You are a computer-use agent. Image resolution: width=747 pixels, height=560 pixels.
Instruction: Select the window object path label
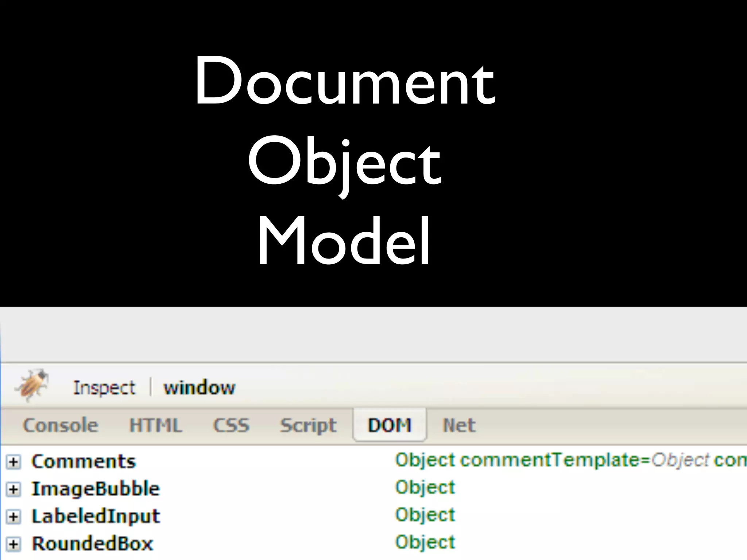point(199,387)
